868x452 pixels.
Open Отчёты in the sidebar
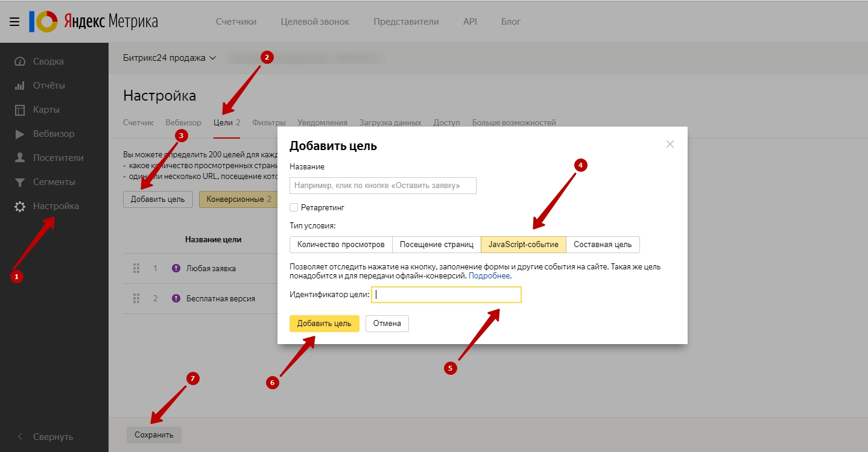(39, 86)
